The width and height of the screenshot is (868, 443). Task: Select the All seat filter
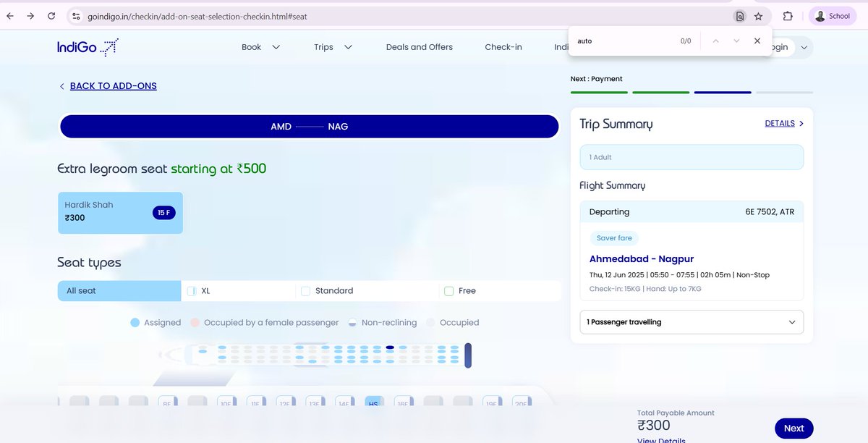tap(119, 291)
